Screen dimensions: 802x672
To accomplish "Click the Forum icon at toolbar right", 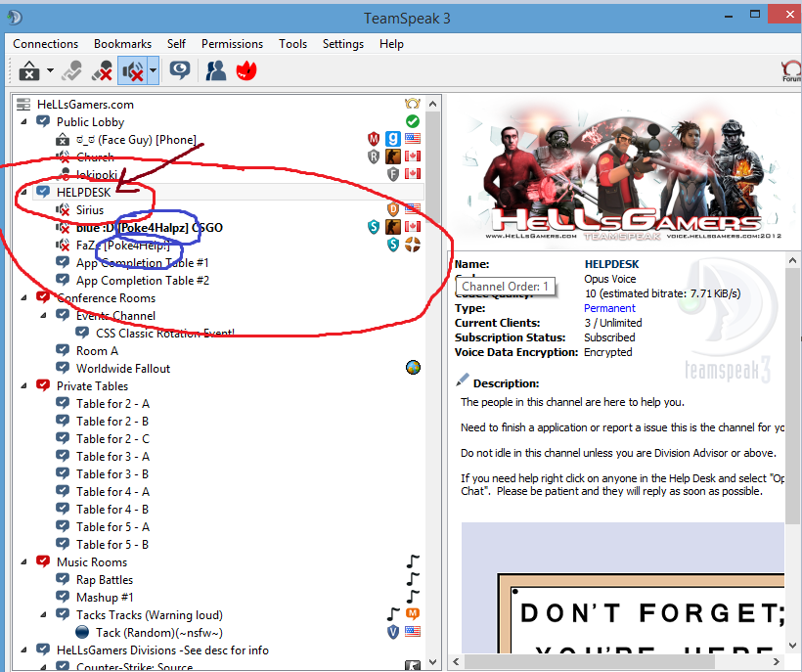I will click(x=790, y=71).
